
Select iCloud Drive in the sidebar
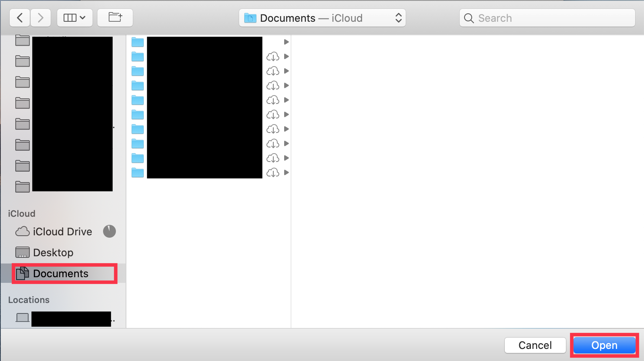pyautogui.click(x=62, y=232)
